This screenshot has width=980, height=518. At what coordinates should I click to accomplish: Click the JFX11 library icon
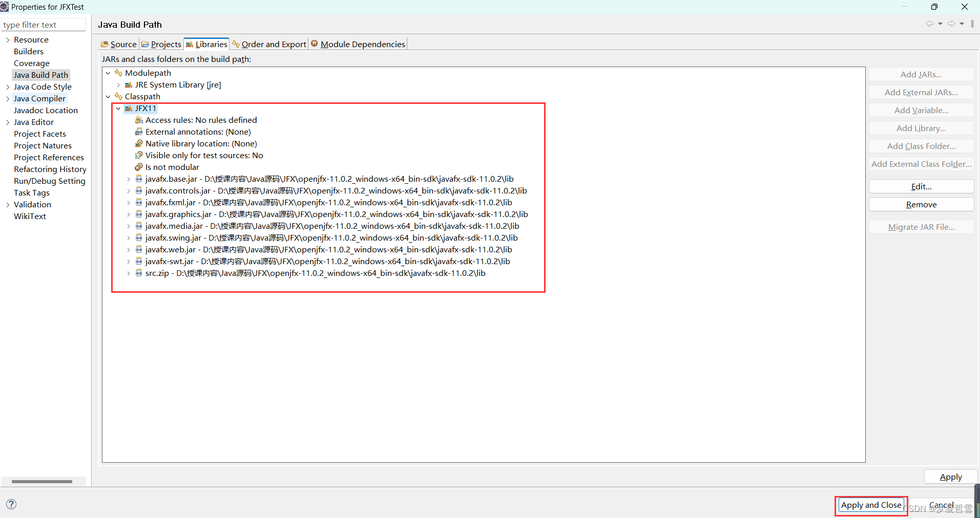[x=129, y=109]
